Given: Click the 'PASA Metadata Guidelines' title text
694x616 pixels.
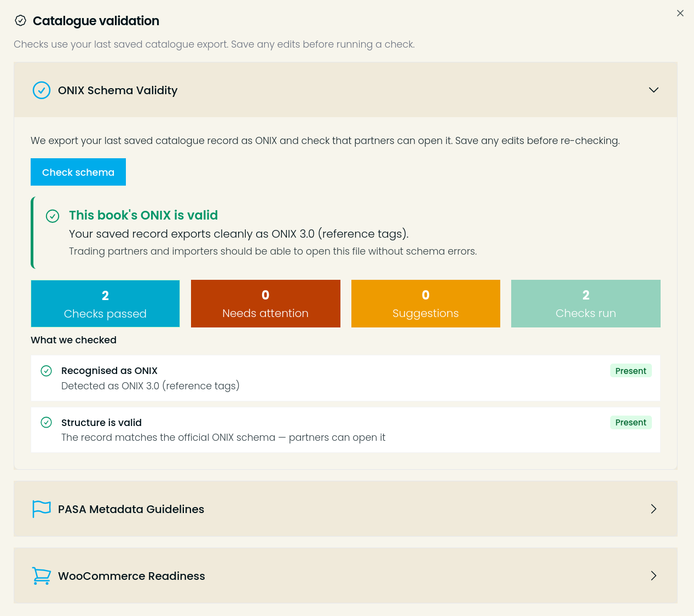Looking at the screenshot, I should tap(131, 509).
